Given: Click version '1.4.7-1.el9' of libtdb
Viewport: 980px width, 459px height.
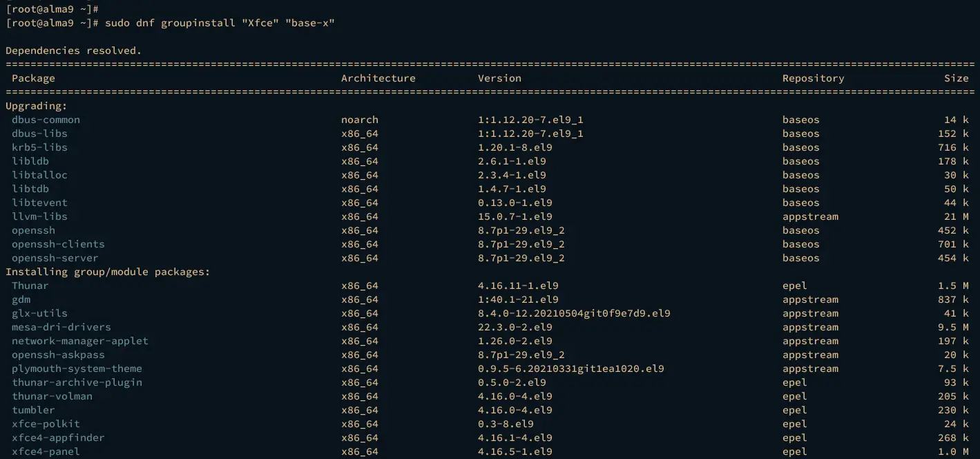Looking at the screenshot, I should coord(512,189).
